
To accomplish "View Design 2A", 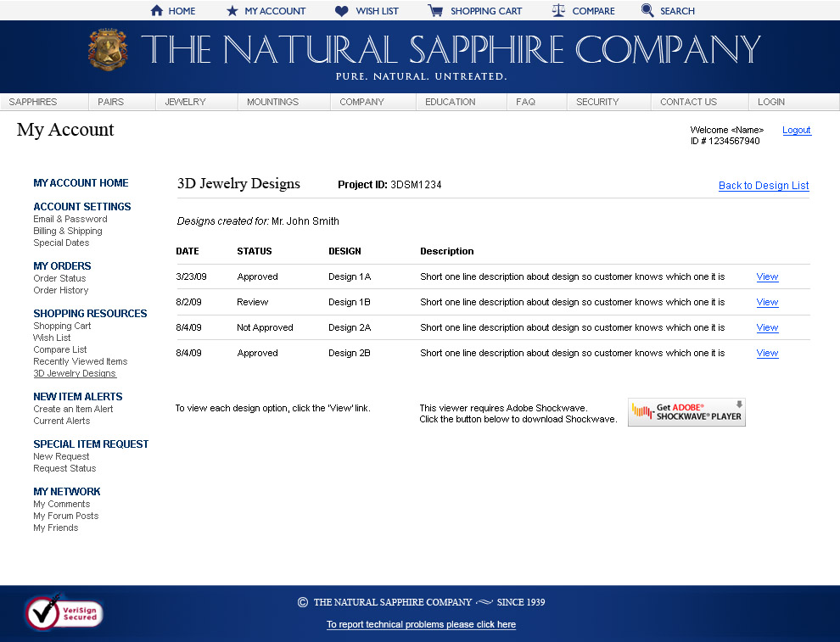I will [767, 327].
